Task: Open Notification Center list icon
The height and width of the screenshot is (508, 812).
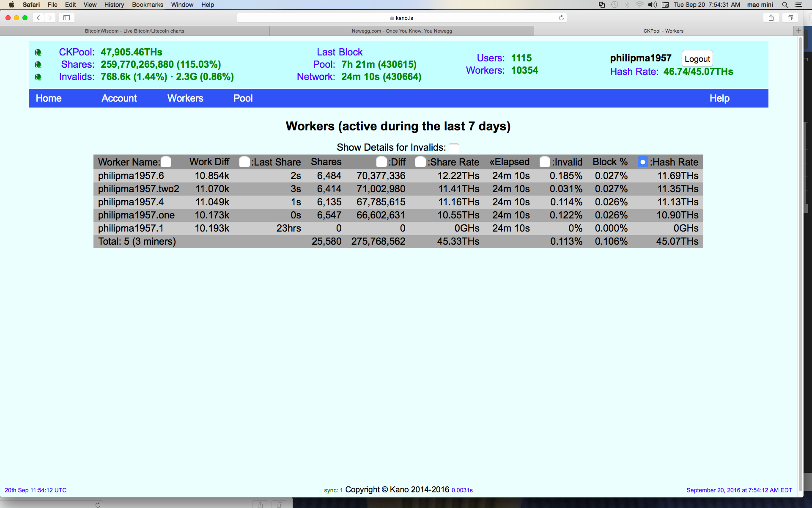Action: coord(798,5)
